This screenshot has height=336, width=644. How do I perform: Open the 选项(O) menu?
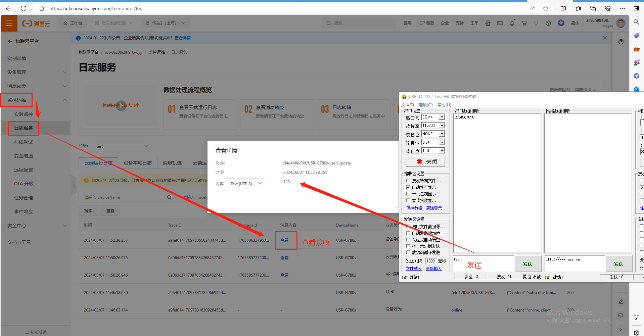click(x=425, y=105)
